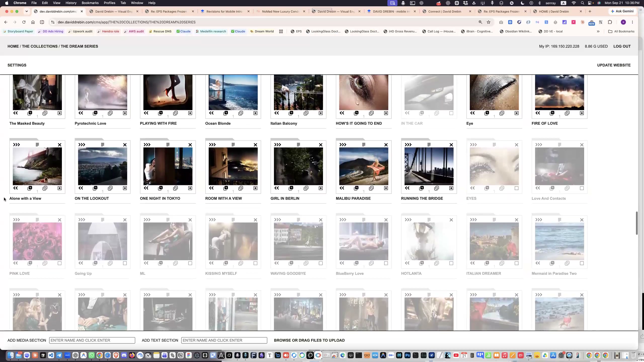Click LOG OUT
Image resolution: width=644 pixels, height=362 pixels.
click(622, 46)
